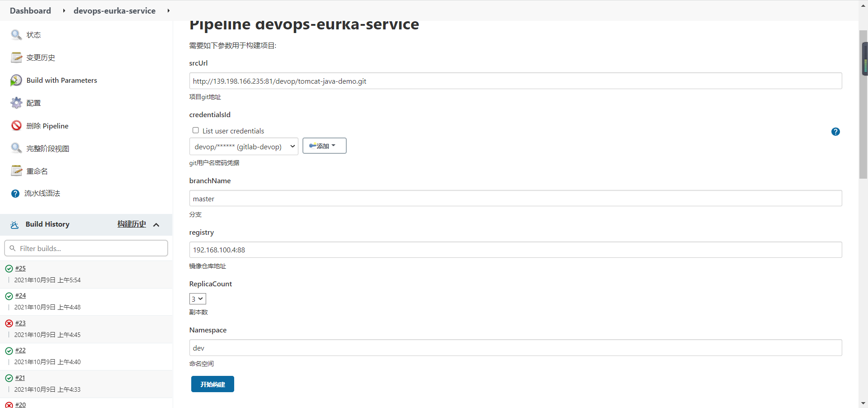Open the credentials dropdown showing devop/******
Image resolution: width=868 pixels, height=408 pixels.
[x=243, y=146]
